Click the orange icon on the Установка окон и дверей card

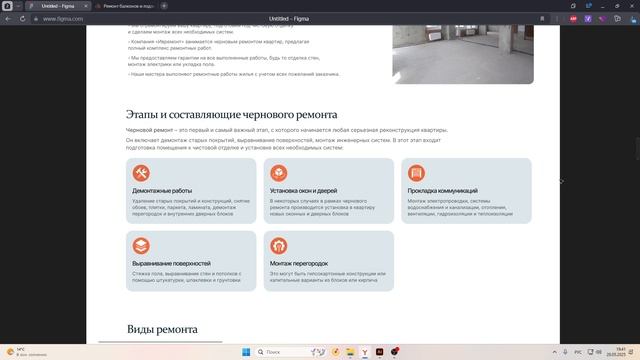279,173
